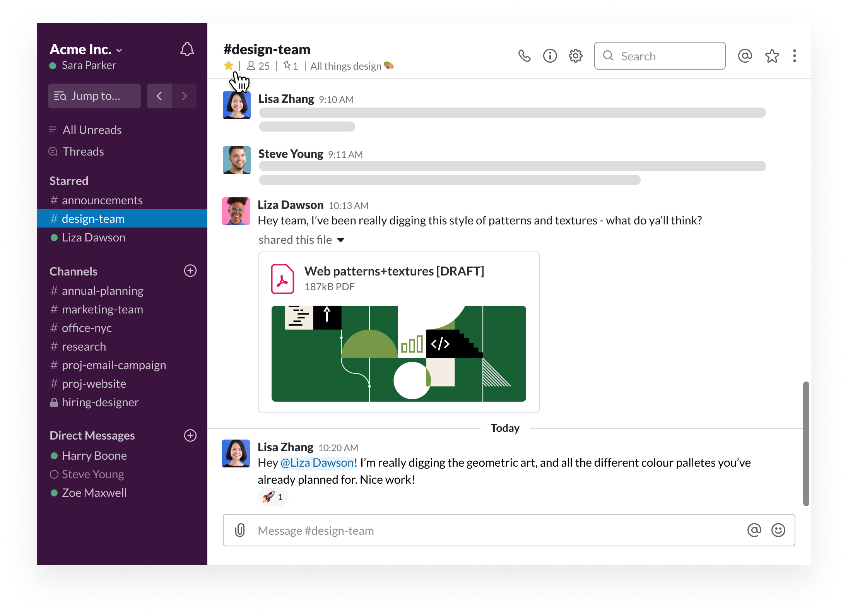This screenshot has height=616, width=848.
Task: Unstar the #design-team channel
Action: click(x=228, y=66)
